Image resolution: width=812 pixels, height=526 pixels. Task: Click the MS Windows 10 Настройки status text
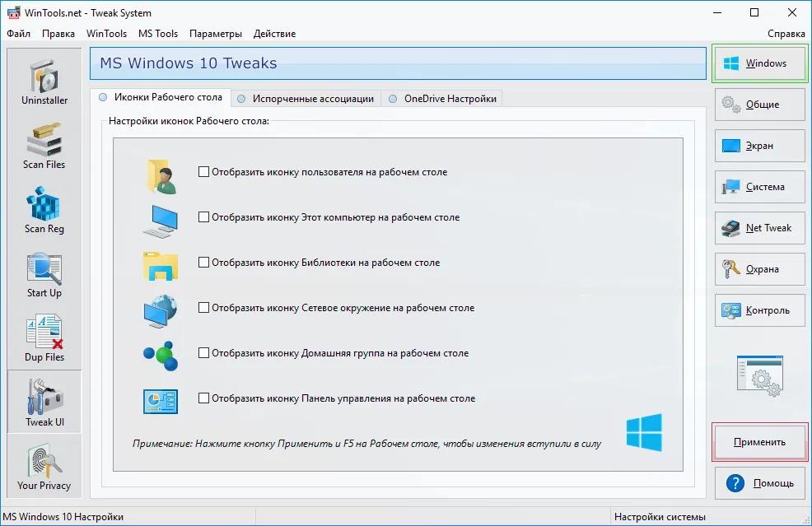63,517
